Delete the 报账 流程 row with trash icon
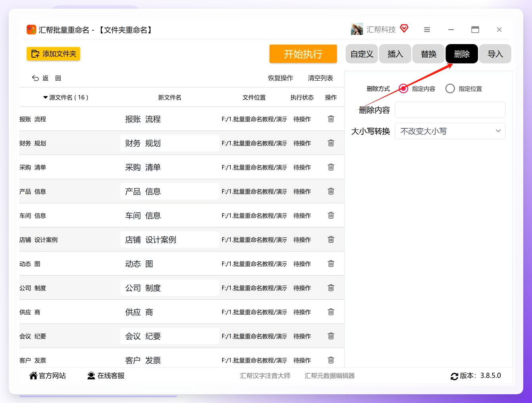 pyautogui.click(x=331, y=119)
